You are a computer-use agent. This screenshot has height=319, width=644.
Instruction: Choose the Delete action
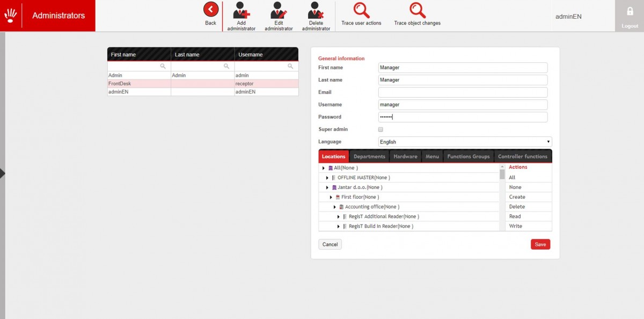(529, 207)
